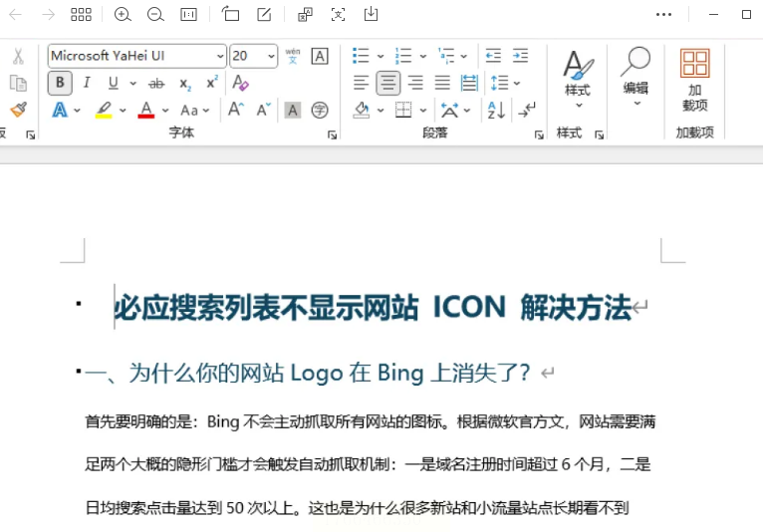The width and height of the screenshot is (763, 532).
Task: Toggle Italic formatting button
Action: pos(87,83)
